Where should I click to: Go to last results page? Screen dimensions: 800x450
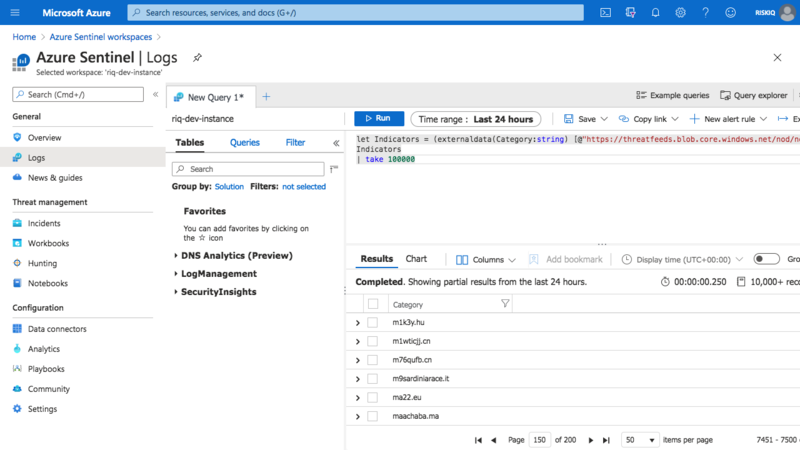click(x=606, y=440)
